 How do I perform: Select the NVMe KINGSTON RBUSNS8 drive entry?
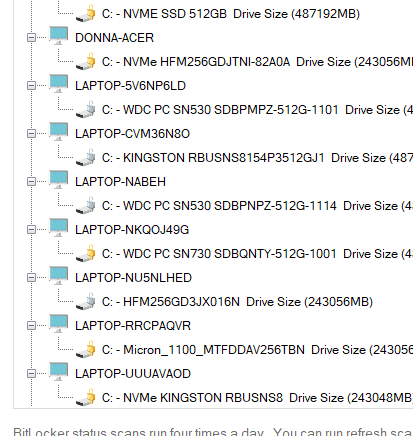click(257, 398)
